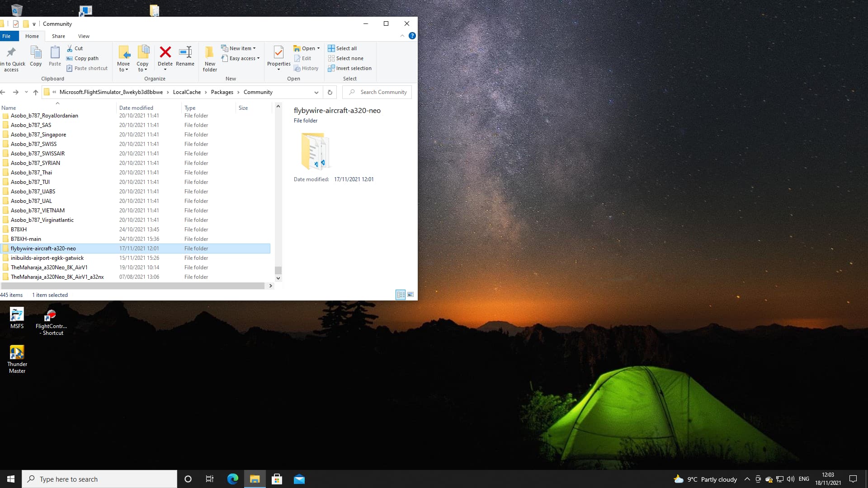Expand the Open button dropdown arrow
868x488 pixels.
(318, 48)
